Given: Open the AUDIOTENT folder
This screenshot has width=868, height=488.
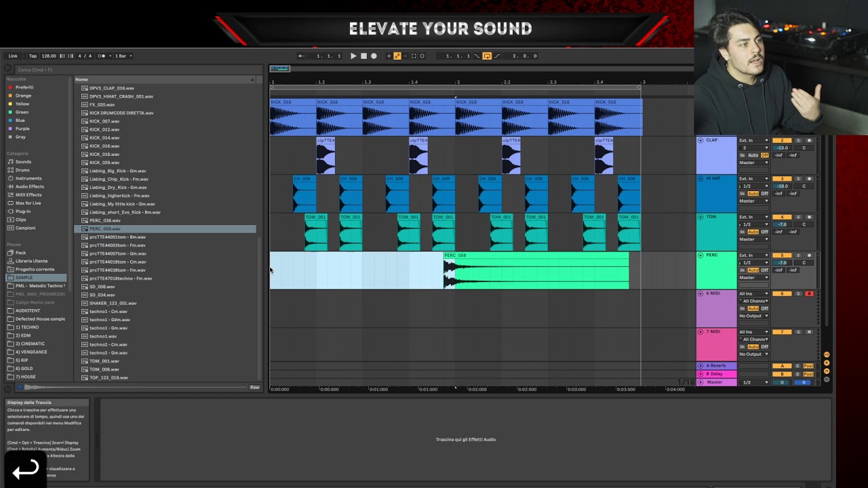Looking at the screenshot, I should pyautogui.click(x=27, y=310).
